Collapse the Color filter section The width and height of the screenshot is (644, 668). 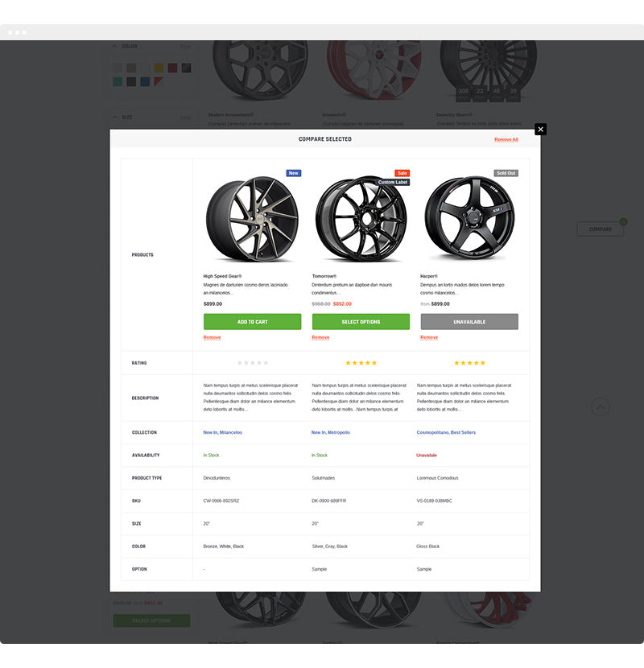pyautogui.click(x=115, y=47)
